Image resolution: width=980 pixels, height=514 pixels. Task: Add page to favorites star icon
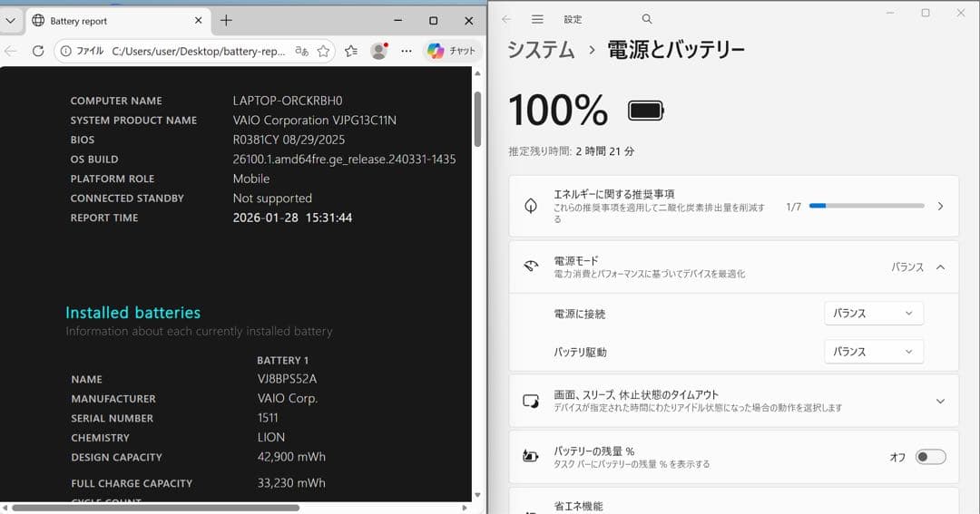[323, 51]
